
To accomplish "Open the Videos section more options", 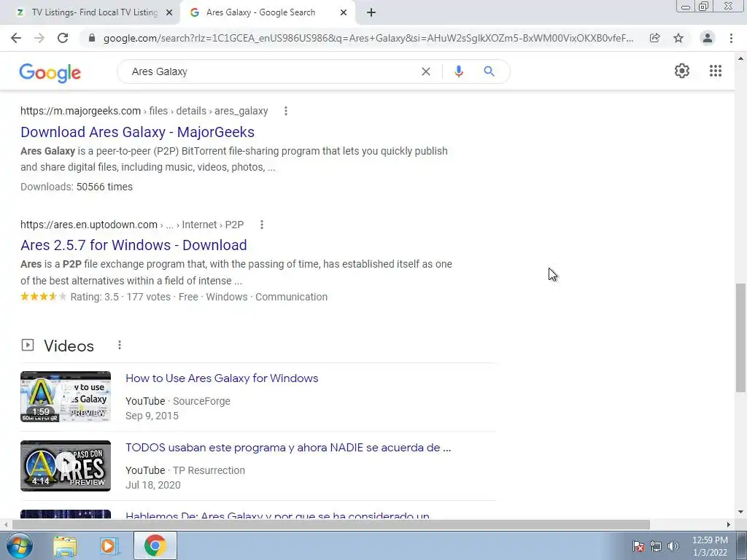I will pos(120,345).
